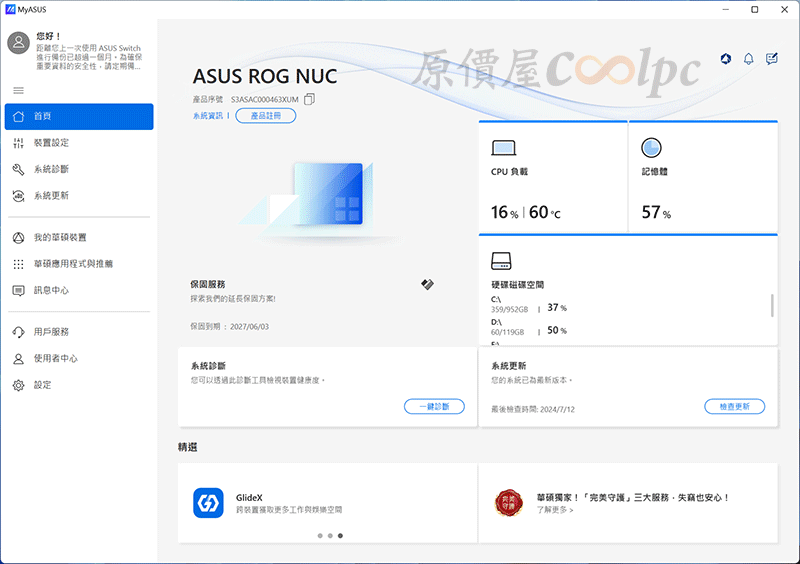Click the settings gear icon
This screenshot has width=800, height=564.
click(18, 385)
